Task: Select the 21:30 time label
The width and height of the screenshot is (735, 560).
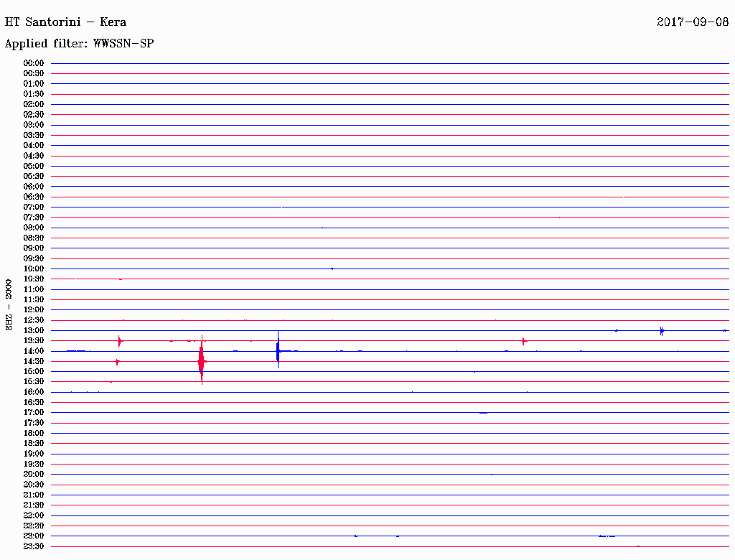Action: click(x=34, y=505)
